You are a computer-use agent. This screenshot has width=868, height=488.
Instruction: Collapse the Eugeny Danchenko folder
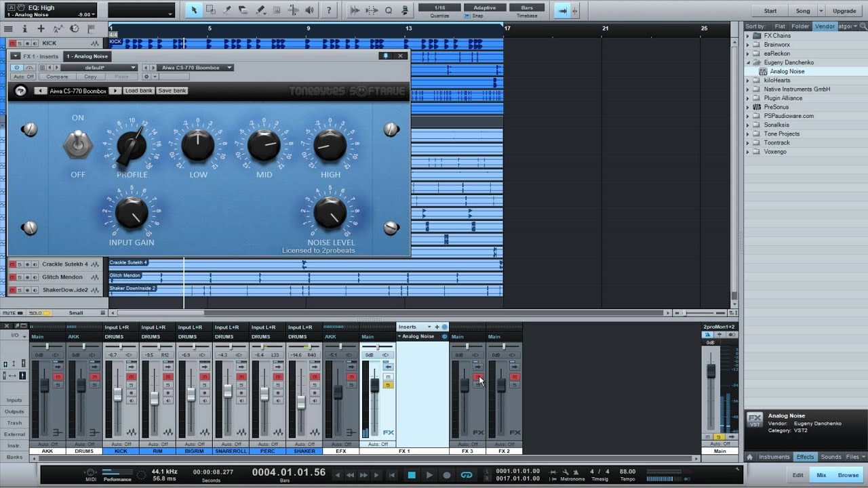click(749, 62)
